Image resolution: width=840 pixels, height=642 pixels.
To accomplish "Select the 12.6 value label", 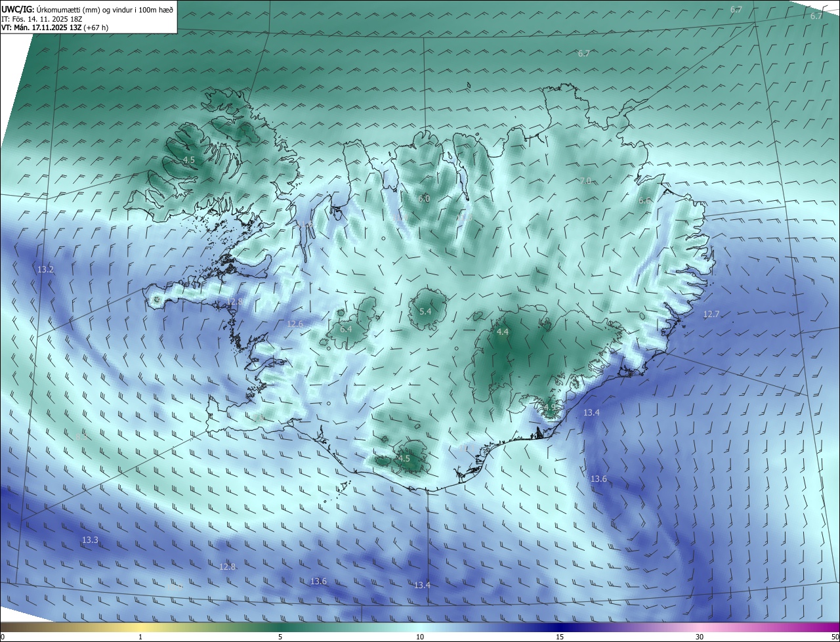I will (295, 324).
